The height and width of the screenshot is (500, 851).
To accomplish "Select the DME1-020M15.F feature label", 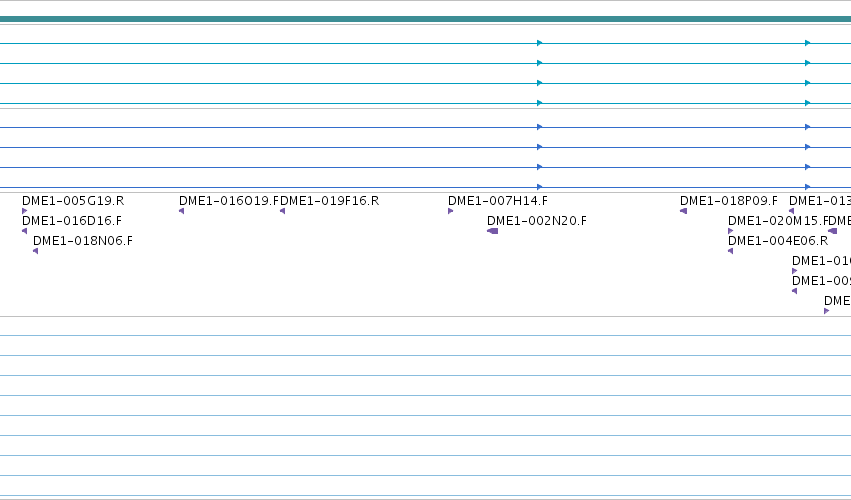I will click(x=778, y=221).
